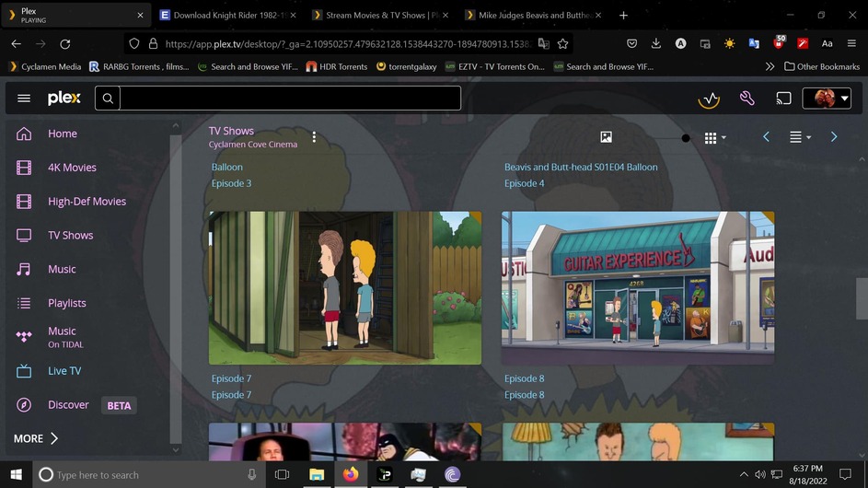Open the Episode 7 thumbnail
Image resolution: width=868 pixels, height=488 pixels.
click(345, 288)
